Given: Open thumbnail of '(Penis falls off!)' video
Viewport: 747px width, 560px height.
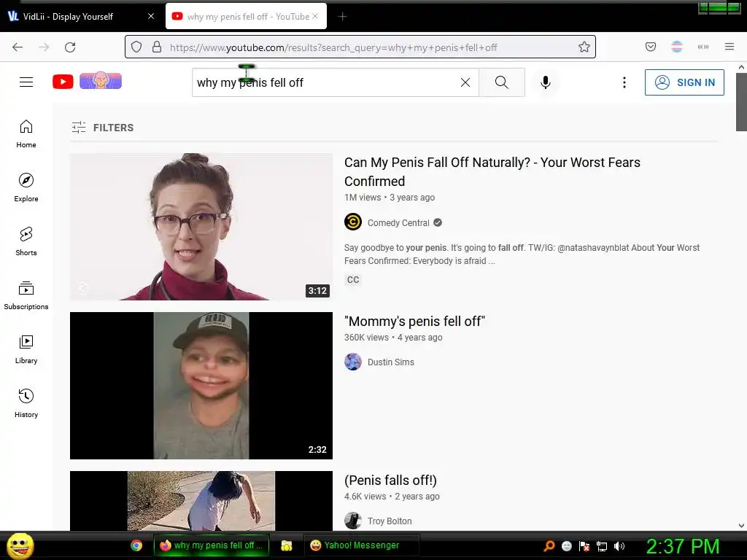Looking at the screenshot, I should tap(201, 501).
